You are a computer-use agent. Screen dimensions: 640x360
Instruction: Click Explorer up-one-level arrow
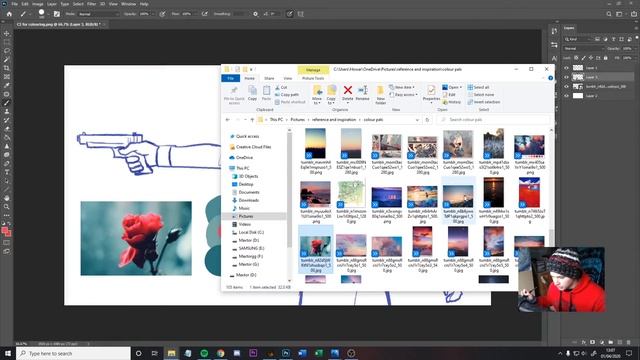pos(252,120)
